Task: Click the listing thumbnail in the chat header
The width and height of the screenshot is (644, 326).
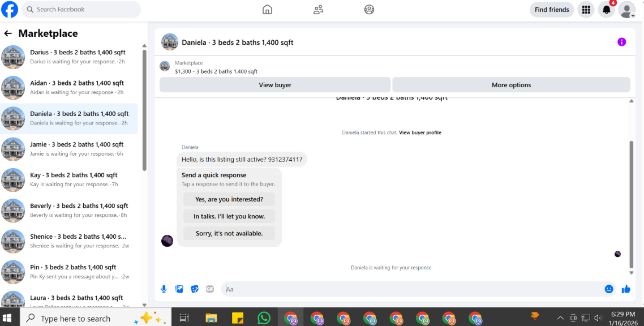Action: pyautogui.click(x=170, y=42)
